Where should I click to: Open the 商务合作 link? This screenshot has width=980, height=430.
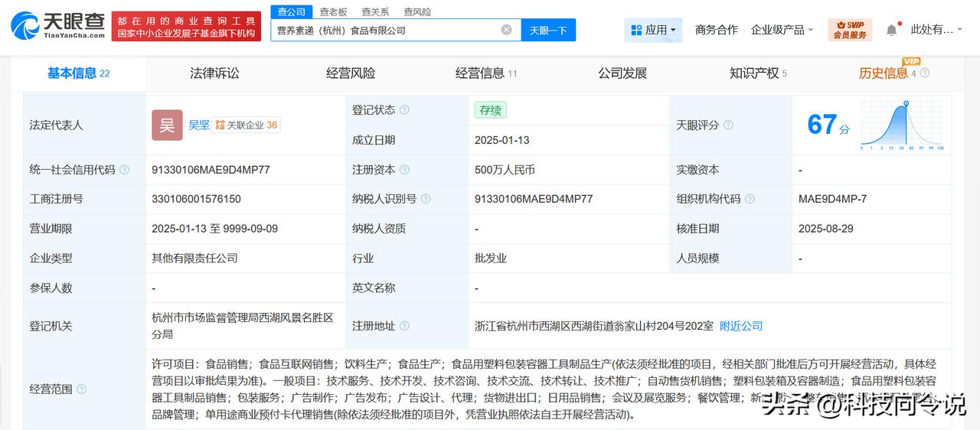tap(717, 30)
